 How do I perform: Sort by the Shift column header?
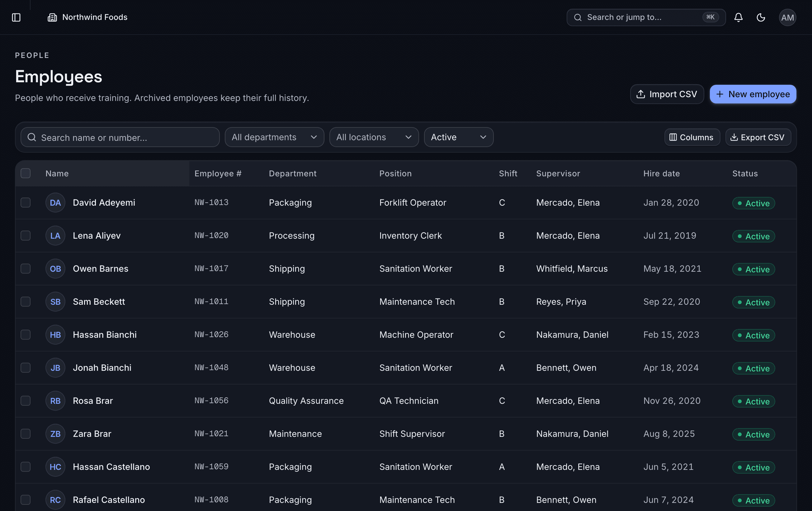click(508, 174)
